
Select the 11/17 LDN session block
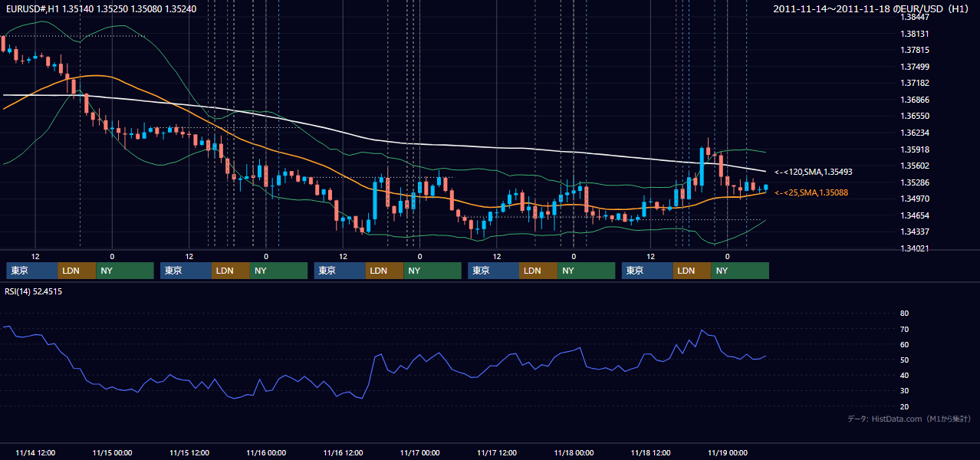(x=538, y=271)
